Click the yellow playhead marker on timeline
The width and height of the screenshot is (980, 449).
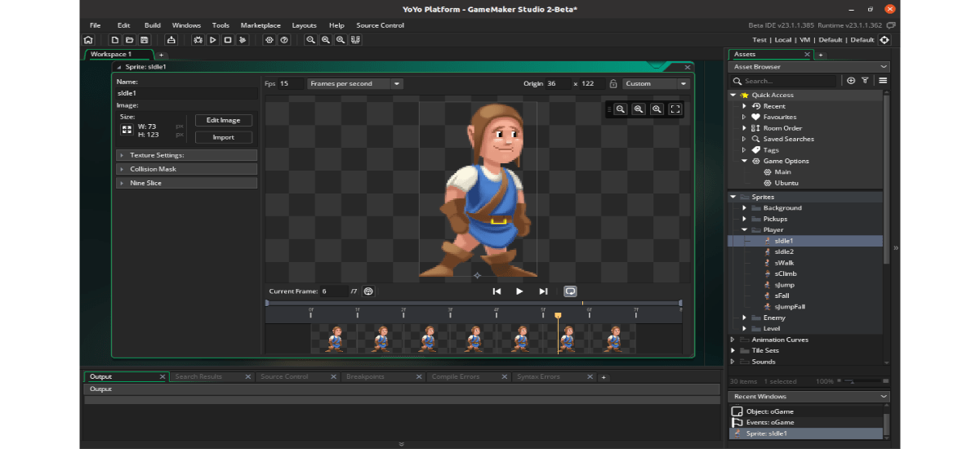[x=558, y=315]
